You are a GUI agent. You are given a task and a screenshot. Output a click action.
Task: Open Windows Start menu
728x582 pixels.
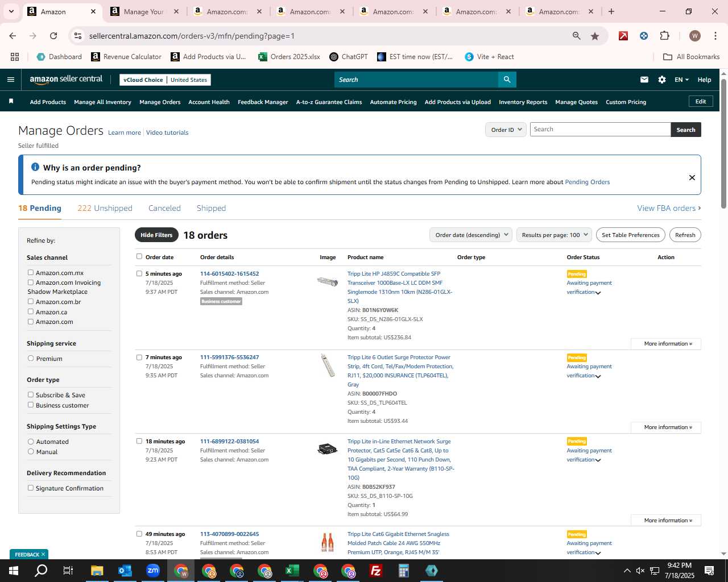(x=13, y=571)
